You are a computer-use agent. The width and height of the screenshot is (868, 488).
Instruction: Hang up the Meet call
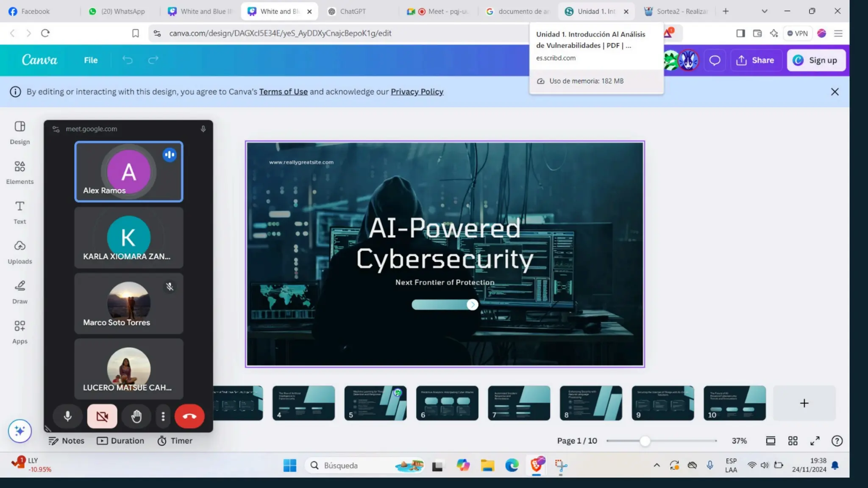coord(189,416)
